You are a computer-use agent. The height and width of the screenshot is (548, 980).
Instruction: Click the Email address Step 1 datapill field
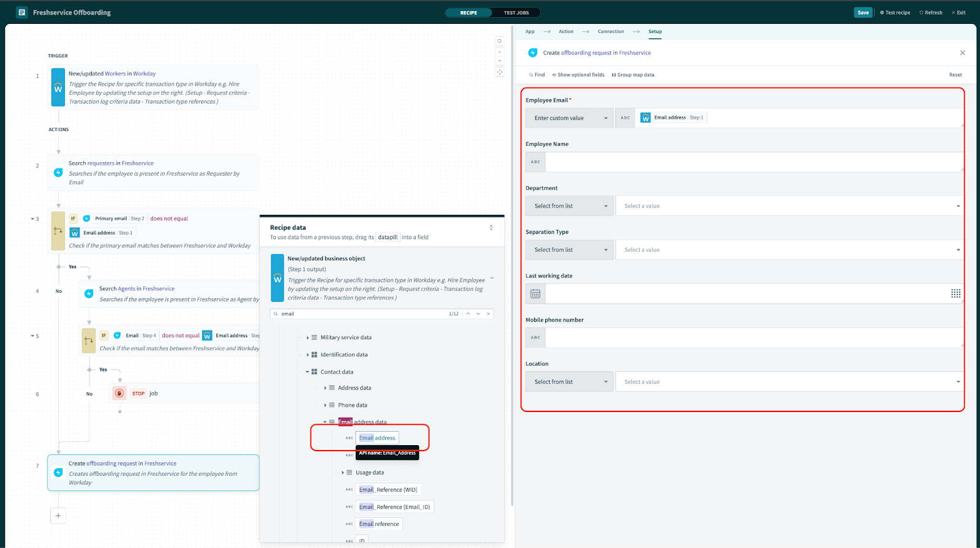click(799, 118)
